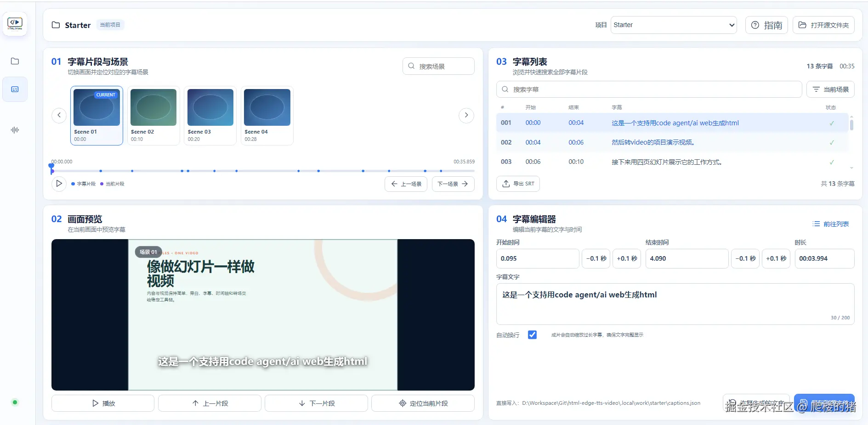Click the green status dot in the sidebar
The width and height of the screenshot is (868, 425).
(x=15, y=403)
